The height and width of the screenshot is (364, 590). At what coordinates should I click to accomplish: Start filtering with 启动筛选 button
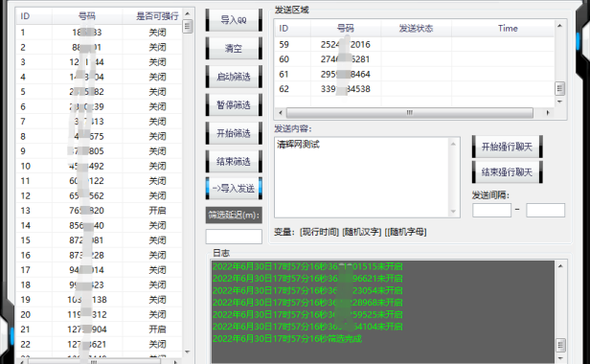tap(234, 77)
